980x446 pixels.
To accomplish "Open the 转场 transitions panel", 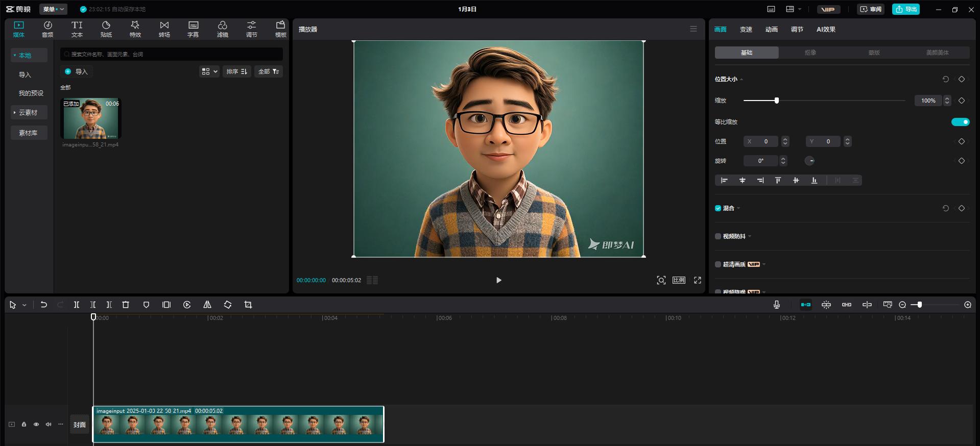I will [x=164, y=29].
